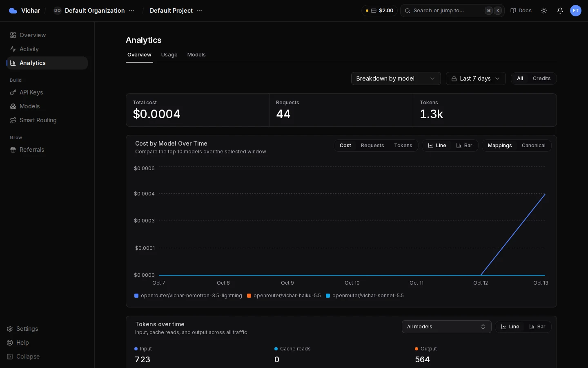This screenshot has height=368, width=588.
Task: Open notifications bell
Action: pyautogui.click(x=560, y=11)
